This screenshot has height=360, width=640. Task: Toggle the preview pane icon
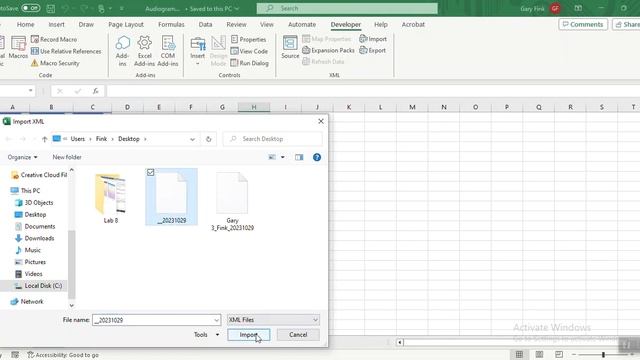click(x=299, y=157)
